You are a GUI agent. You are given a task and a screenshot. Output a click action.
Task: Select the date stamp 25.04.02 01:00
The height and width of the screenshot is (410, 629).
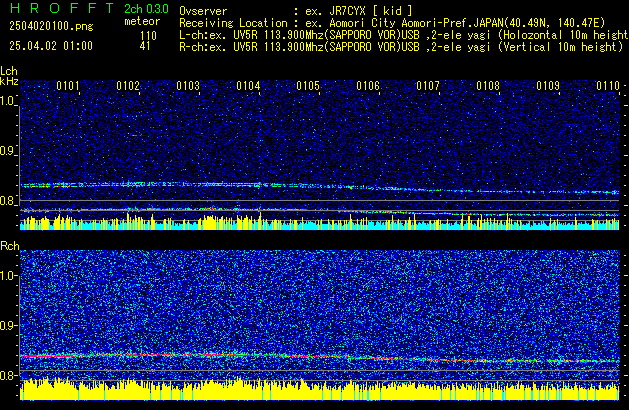click(x=51, y=46)
